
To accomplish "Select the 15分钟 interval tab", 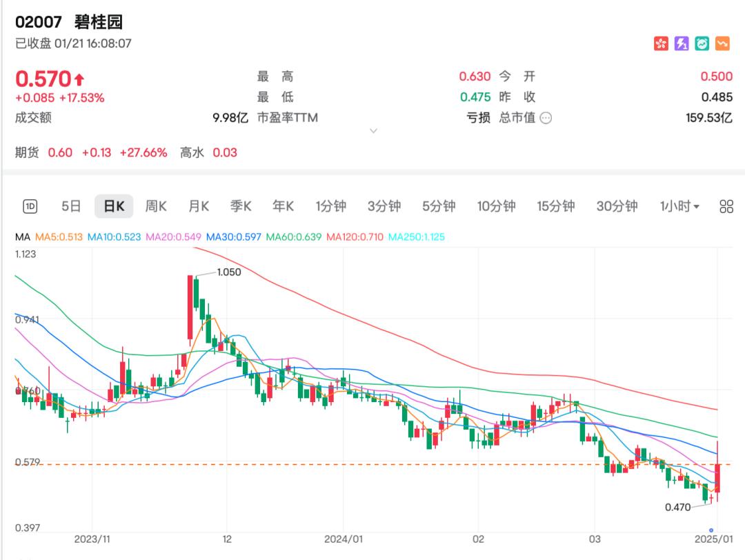I will pos(555,206).
